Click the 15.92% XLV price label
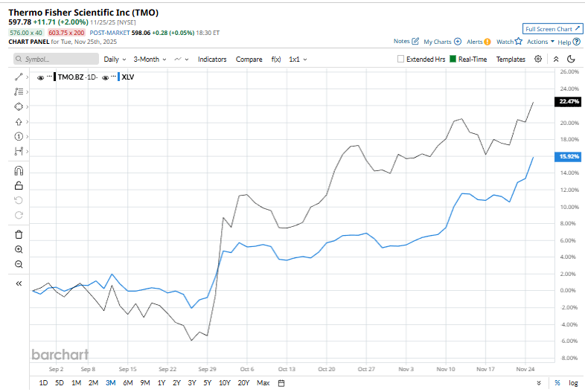585x392 pixels. pos(568,157)
